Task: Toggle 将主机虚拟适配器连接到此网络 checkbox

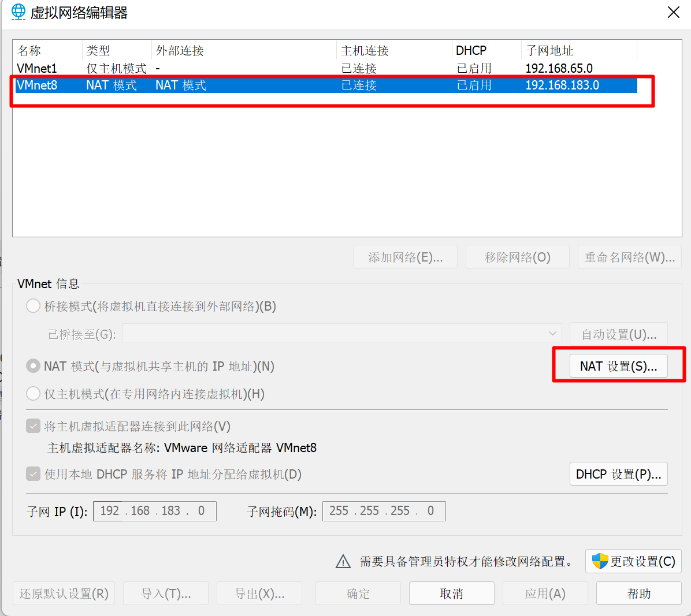Action: click(33, 426)
